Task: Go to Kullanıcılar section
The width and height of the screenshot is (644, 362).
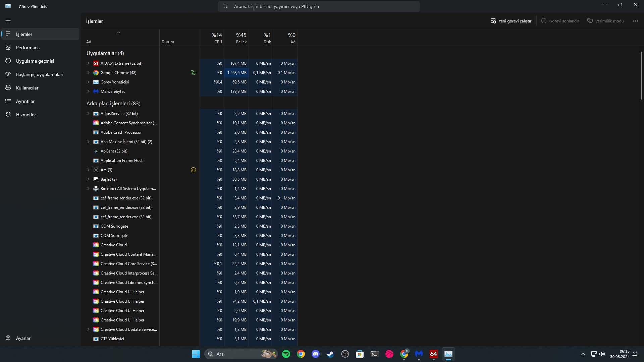Action: tap(27, 88)
